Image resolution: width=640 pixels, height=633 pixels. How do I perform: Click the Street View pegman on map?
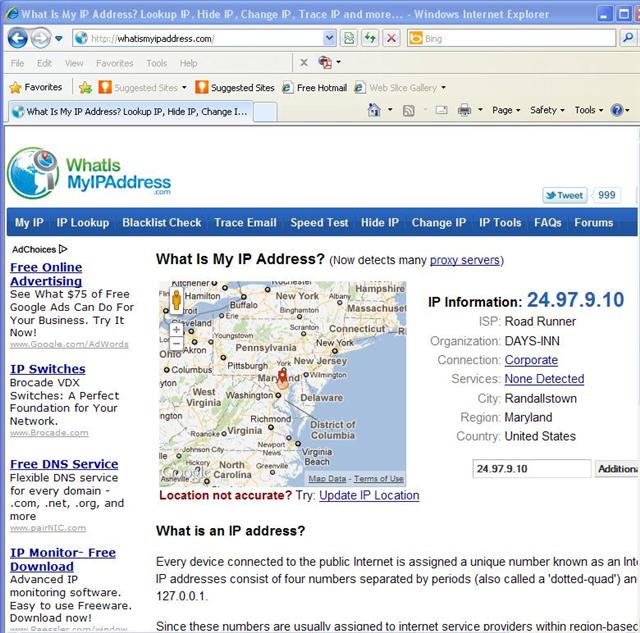click(176, 300)
